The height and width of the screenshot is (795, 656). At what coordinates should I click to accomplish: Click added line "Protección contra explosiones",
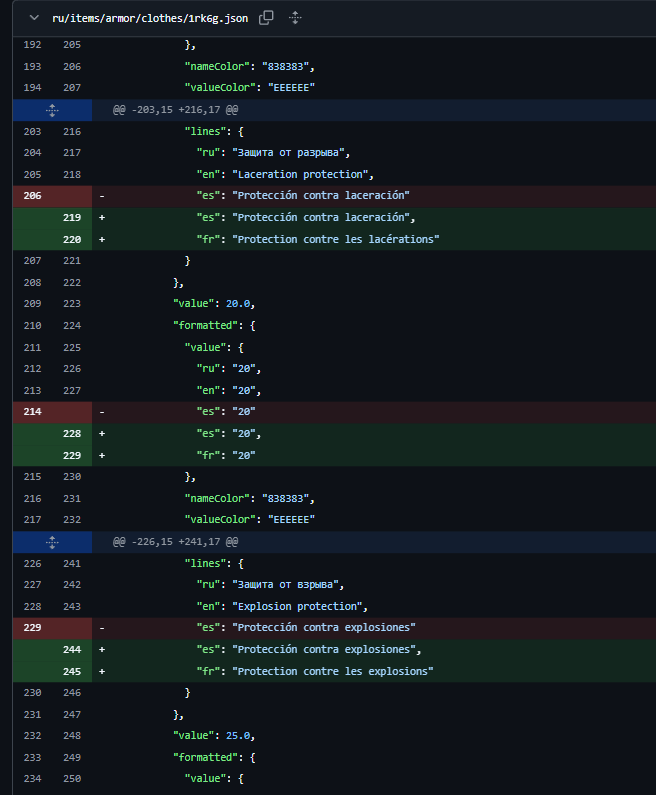[326, 649]
